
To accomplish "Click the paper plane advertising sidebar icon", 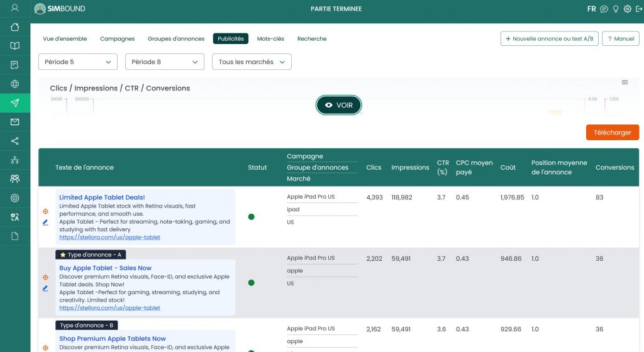I will pyautogui.click(x=15, y=103).
